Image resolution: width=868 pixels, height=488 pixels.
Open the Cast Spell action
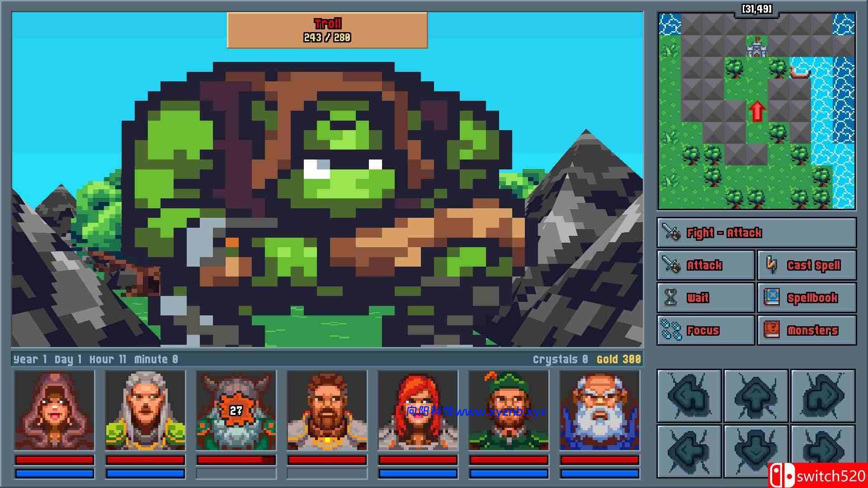(x=807, y=265)
